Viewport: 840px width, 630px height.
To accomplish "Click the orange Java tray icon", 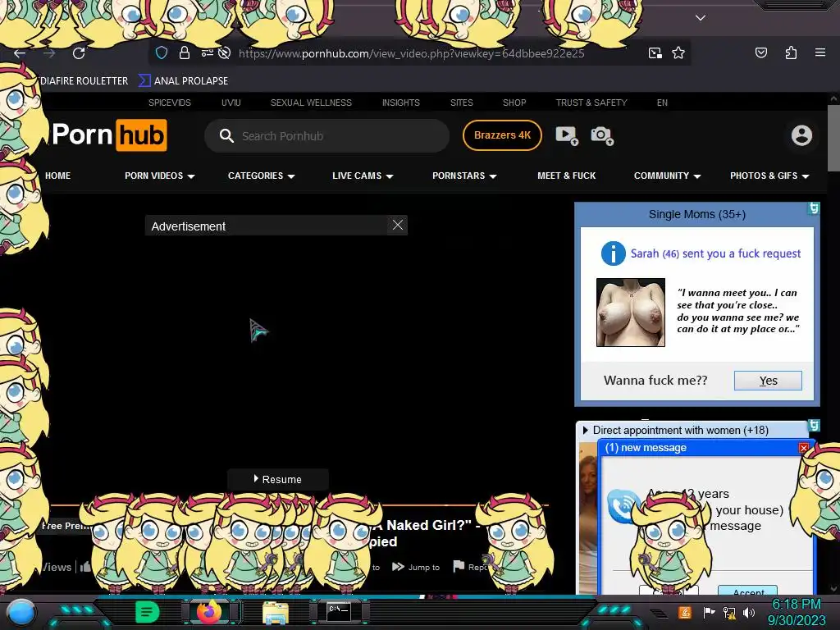I will pos(684,612).
